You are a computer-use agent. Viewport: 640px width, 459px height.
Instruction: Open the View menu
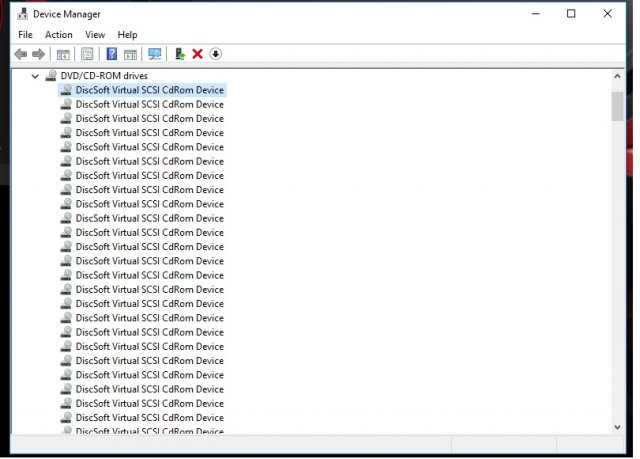click(x=95, y=35)
